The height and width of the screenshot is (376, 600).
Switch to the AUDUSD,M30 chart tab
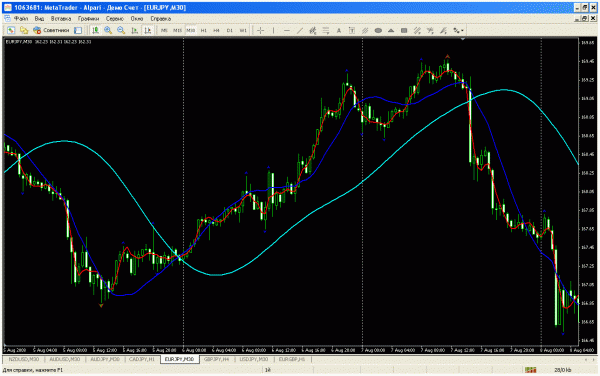pos(65,360)
